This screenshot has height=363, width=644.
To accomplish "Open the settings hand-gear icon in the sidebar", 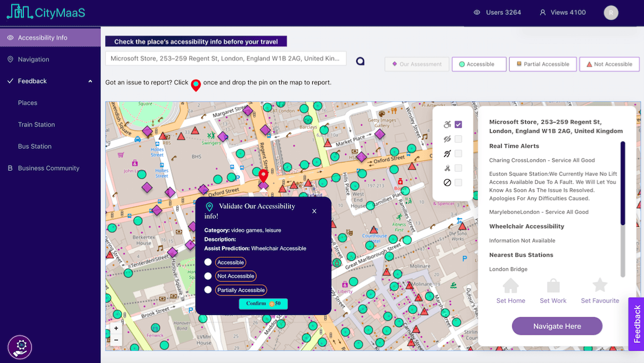I will point(20,348).
